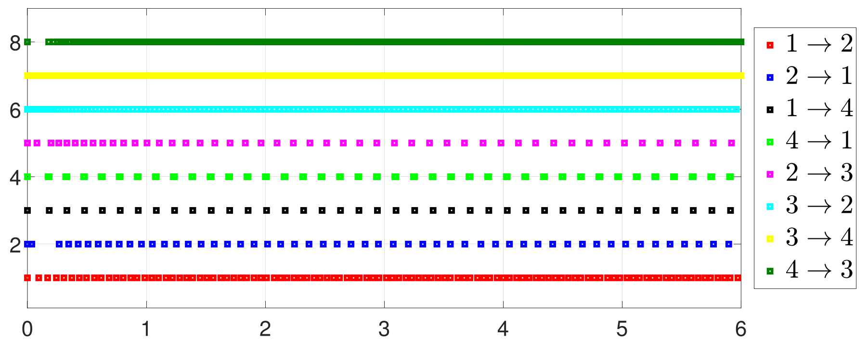
Task: Click the legend label "2 → 3"
Action: 819,172
